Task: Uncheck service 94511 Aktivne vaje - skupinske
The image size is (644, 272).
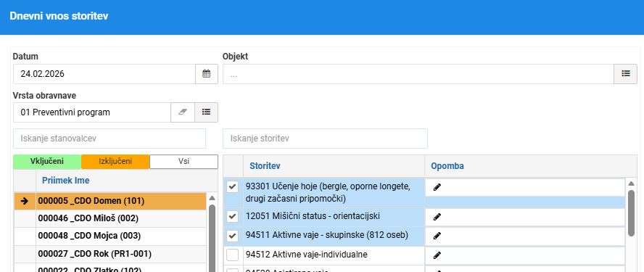Action: [x=233, y=236]
